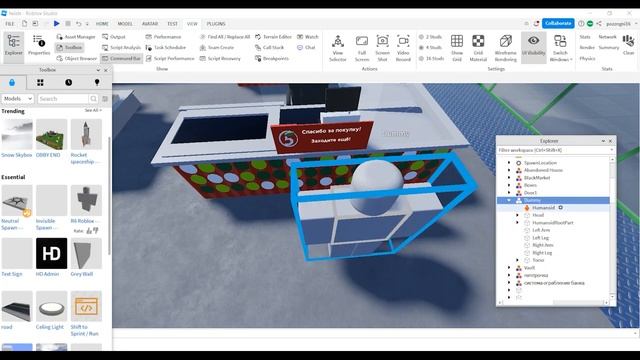Collapse the Dummy model in Explorer
This screenshot has width=640, height=360.
coord(509,200)
